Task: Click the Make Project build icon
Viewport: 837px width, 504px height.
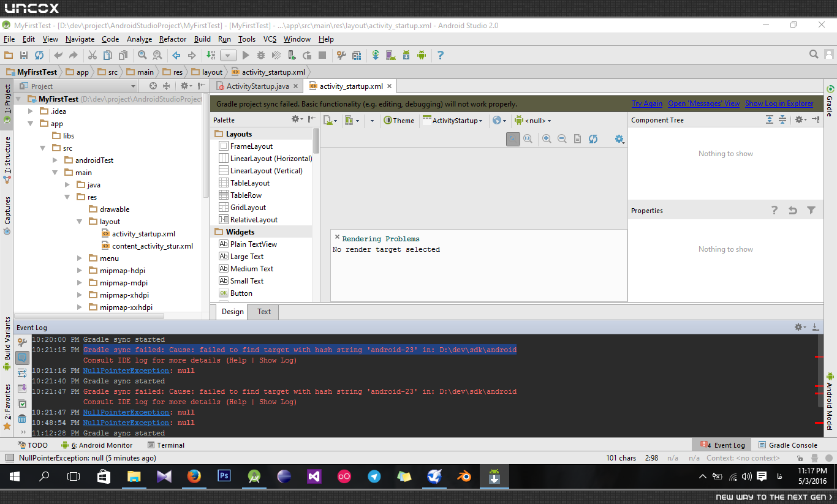Action: tap(211, 55)
